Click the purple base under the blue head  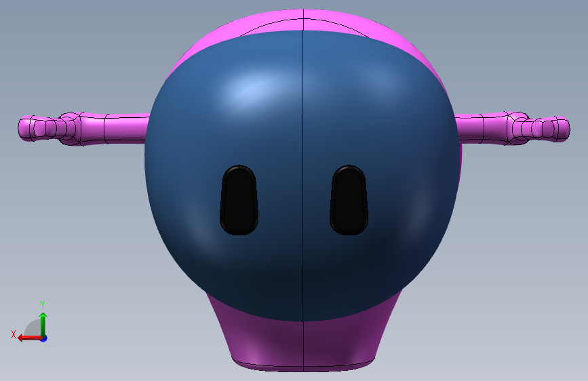(304, 343)
